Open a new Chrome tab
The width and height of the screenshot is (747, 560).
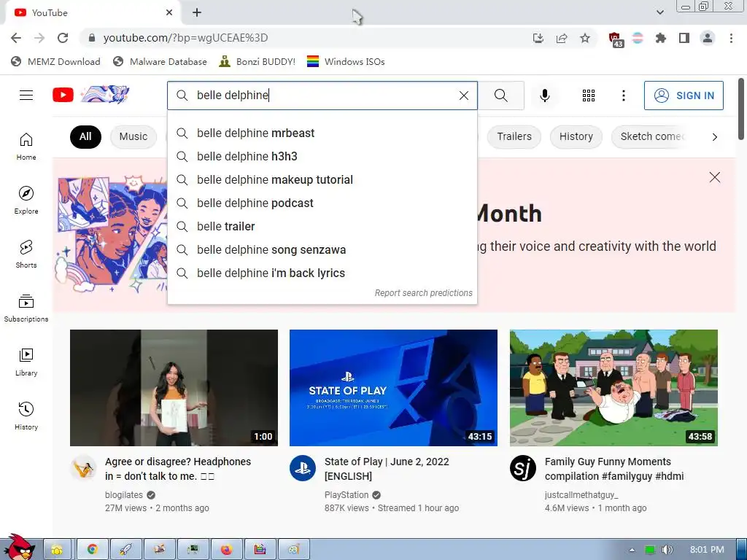point(197,13)
